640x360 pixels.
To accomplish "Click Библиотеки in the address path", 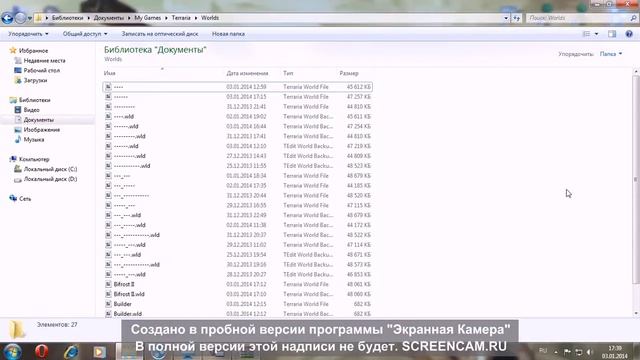I will click(x=67, y=18).
